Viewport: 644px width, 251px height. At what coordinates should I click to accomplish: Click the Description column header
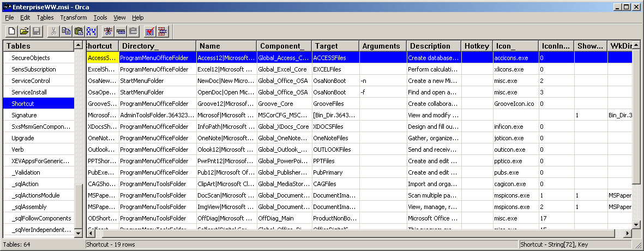point(434,46)
